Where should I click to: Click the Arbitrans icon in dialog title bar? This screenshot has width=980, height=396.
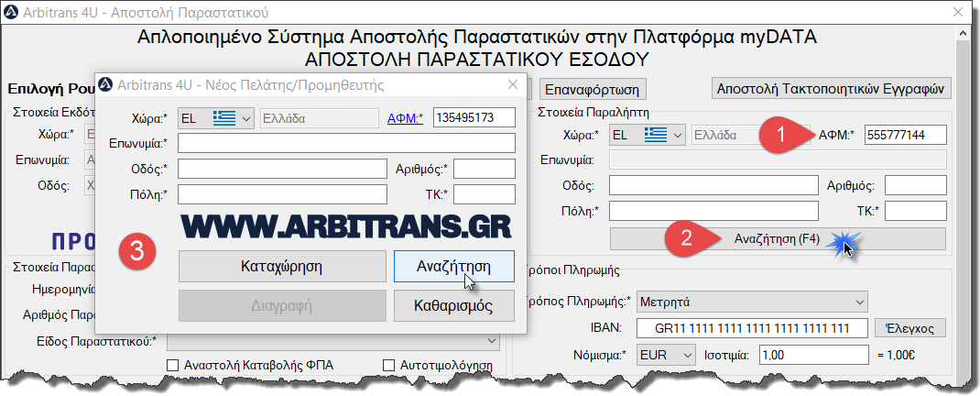pyautogui.click(x=105, y=83)
